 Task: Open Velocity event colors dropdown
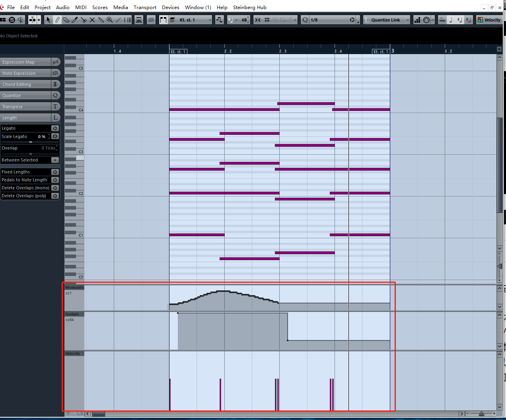pos(489,19)
